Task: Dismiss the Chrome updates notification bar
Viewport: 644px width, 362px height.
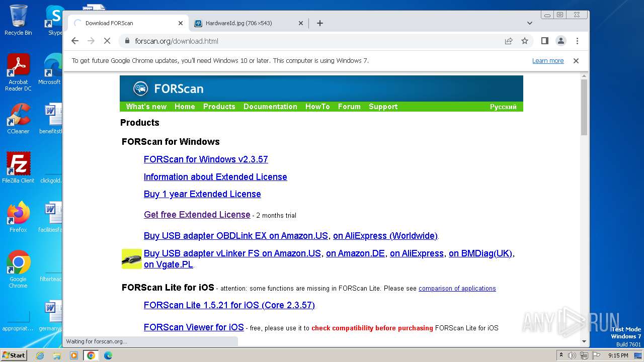Action: (576, 60)
